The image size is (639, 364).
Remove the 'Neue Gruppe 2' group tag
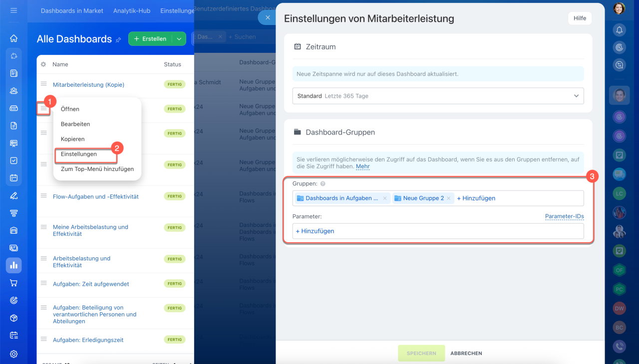(x=449, y=198)
